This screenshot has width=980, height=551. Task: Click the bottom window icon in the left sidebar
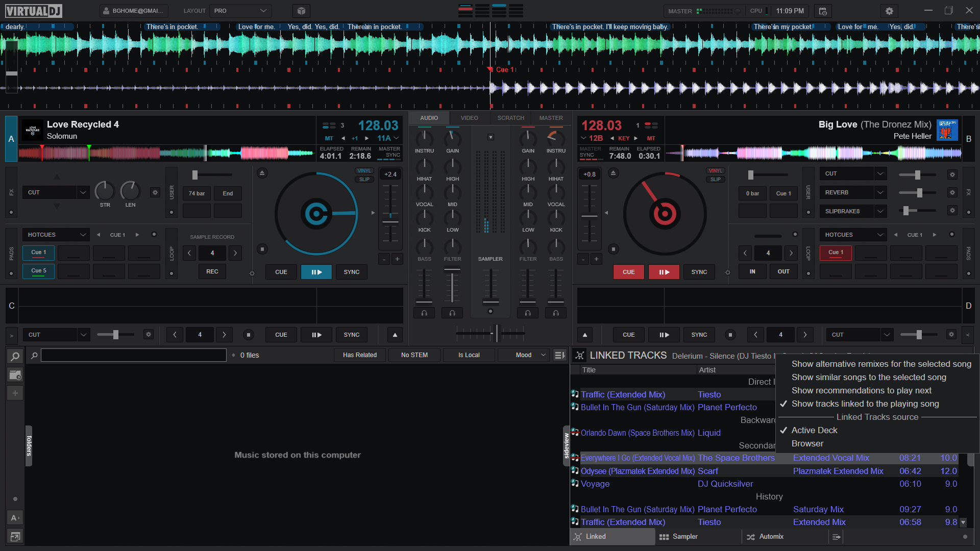pyautogui.click(x=15, y=536)
